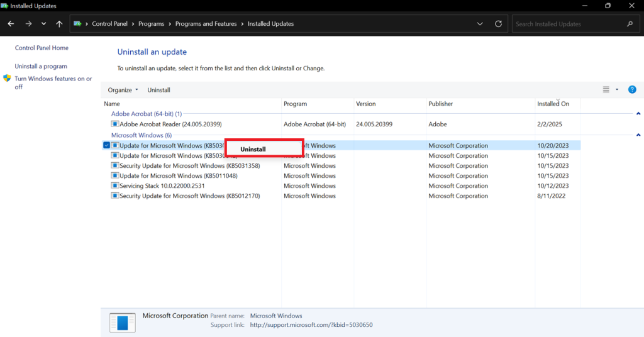Open Turn Windows features on or off
The image size is (644, 337).
(x=53, y=82)
